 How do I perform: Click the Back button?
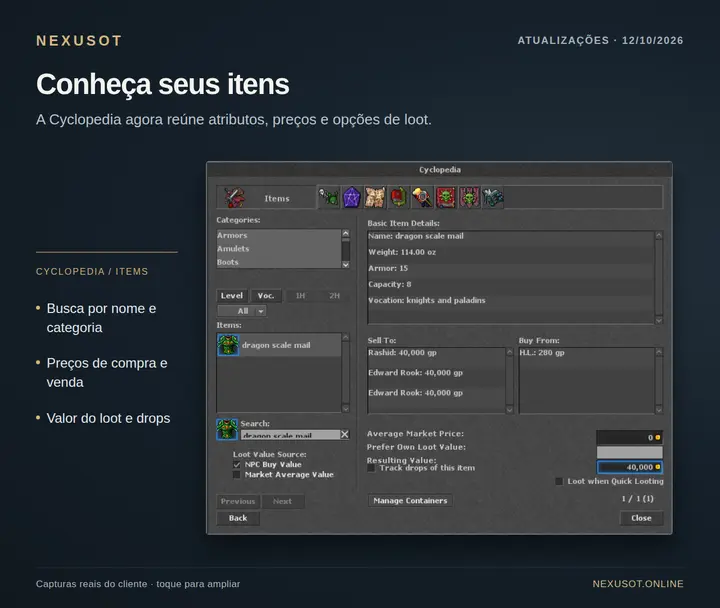pyautogui.click(x=238, y=518)
